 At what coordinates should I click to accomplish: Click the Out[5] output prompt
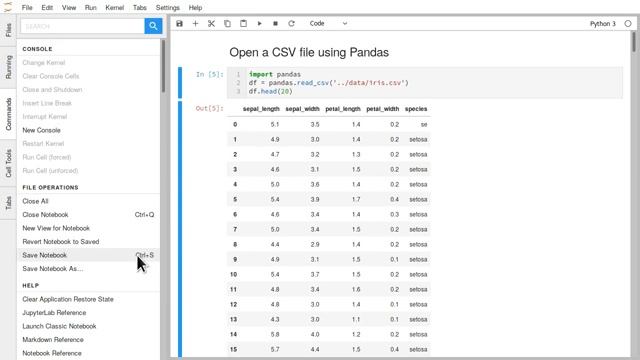point(209,108)
